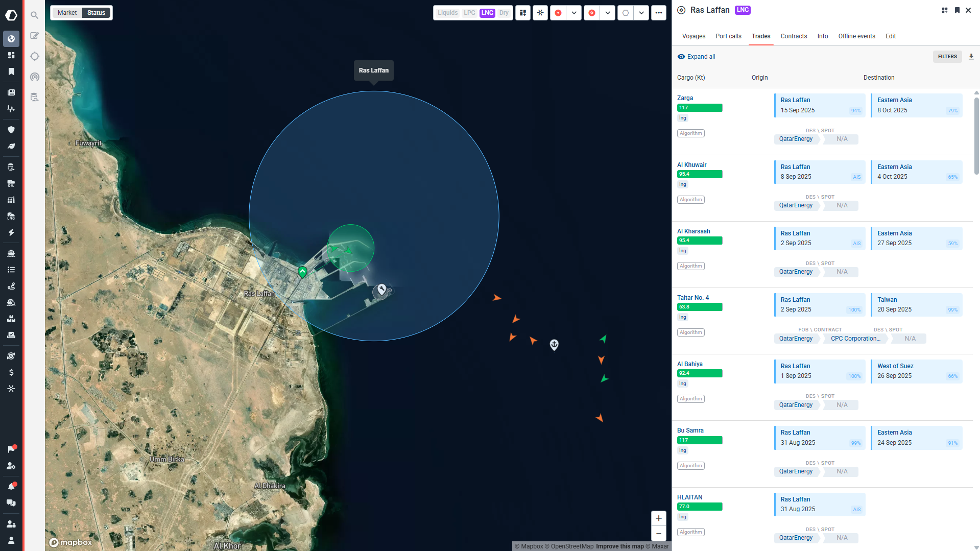The image size is (980, 551).
Task: Open the news icon in left sidebar
Action: (11, 92)
